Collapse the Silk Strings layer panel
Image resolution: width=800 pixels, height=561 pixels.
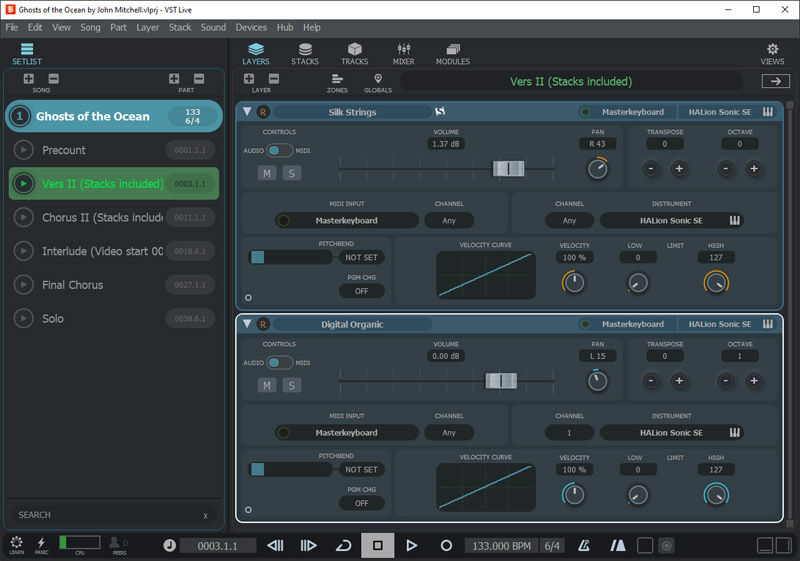coord(247,112)
